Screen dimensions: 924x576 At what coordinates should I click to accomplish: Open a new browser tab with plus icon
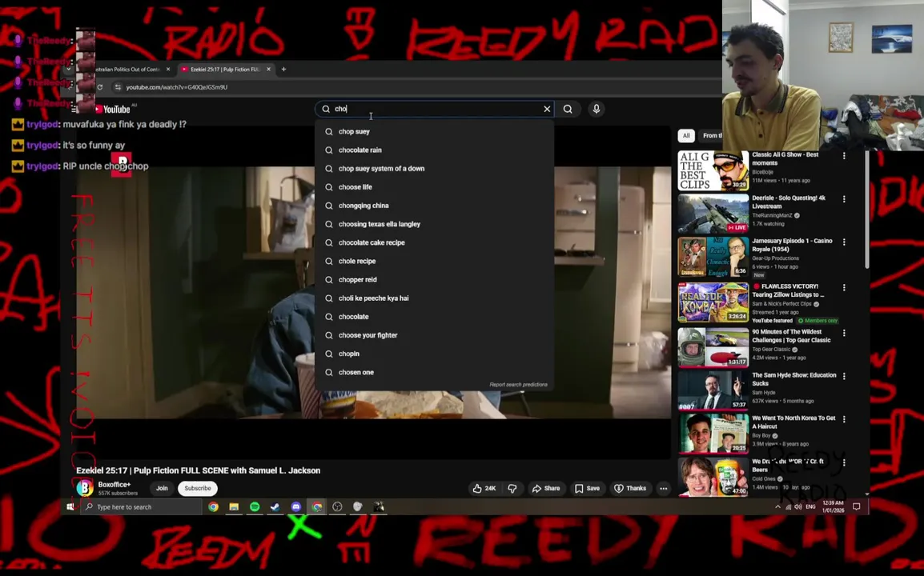(283, 69)
